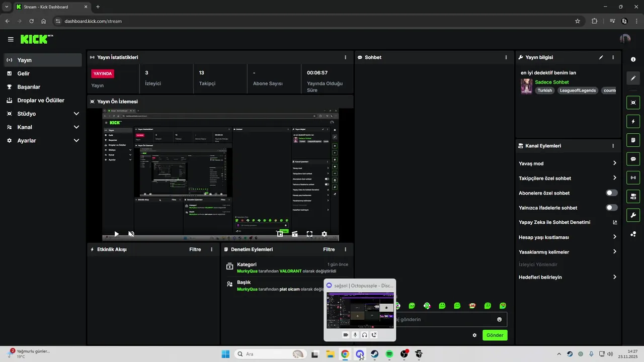Toggle Yalnızca ifadelerle sohbet switch
The width and height of the screenshot is (644, 362).
tap(612, 208)
